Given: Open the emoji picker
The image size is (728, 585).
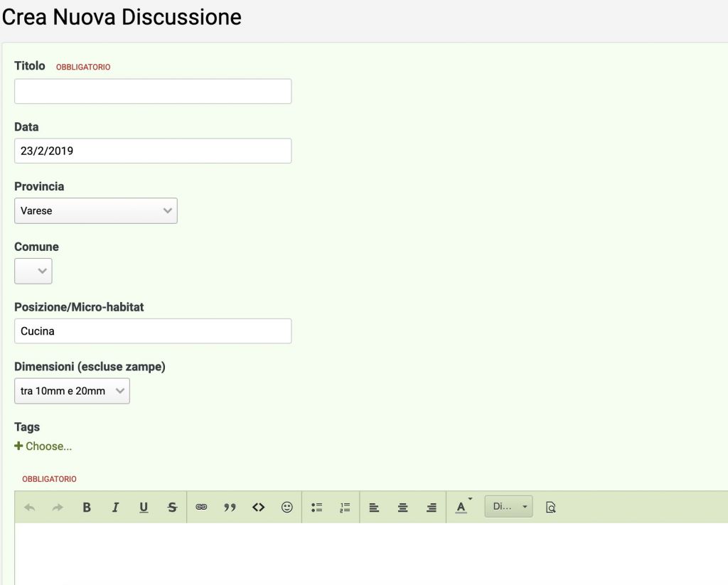Looking at the screenshot, I should coord(287,508).
